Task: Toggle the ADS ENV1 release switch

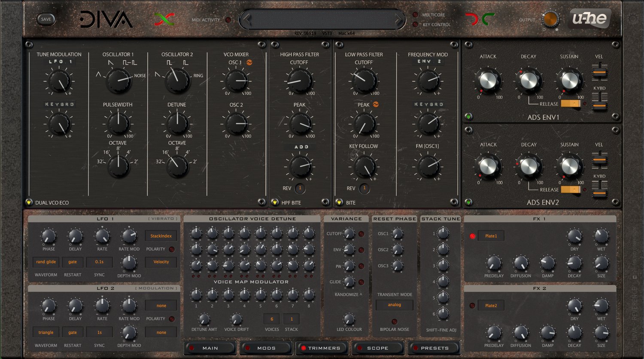Action: point(571,104)
